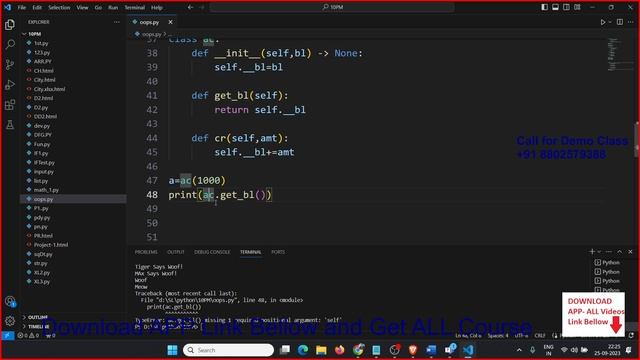640x360 pixels.
Task: Click the Windows taskbar Search box
Action: (229, 350)
